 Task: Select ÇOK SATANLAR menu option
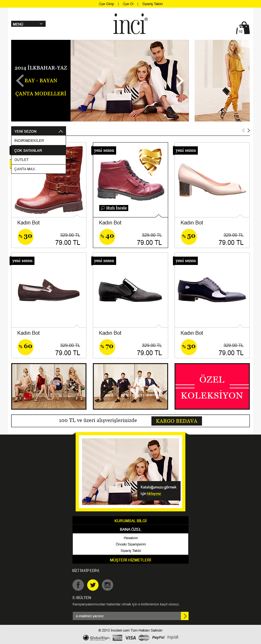pos(39,150)
